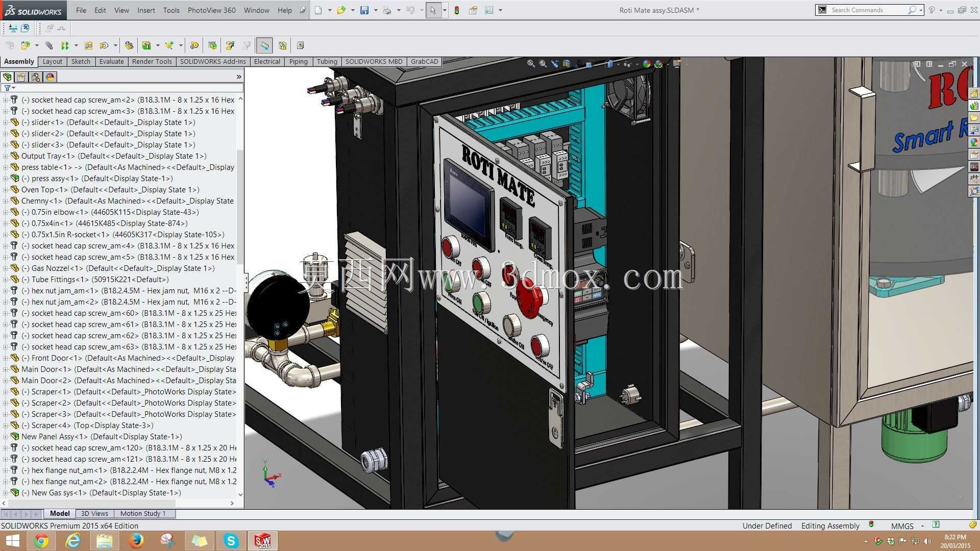Open Google Chrome from the taskbar

tap(41, 541)
